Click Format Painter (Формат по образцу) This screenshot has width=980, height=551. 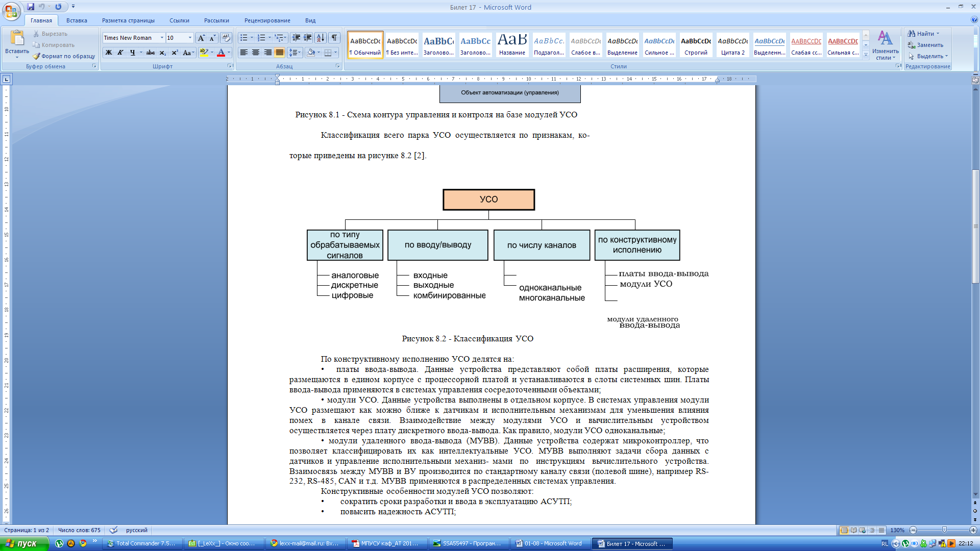[x=64, y=56]
